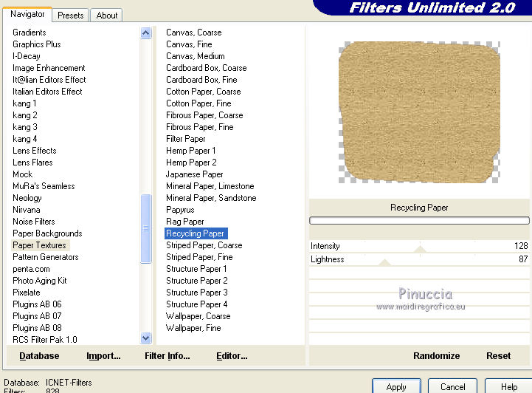532x393 pixels.
Task: Choose Canvas, Medium filter
Action: click(x=195, y=56)
